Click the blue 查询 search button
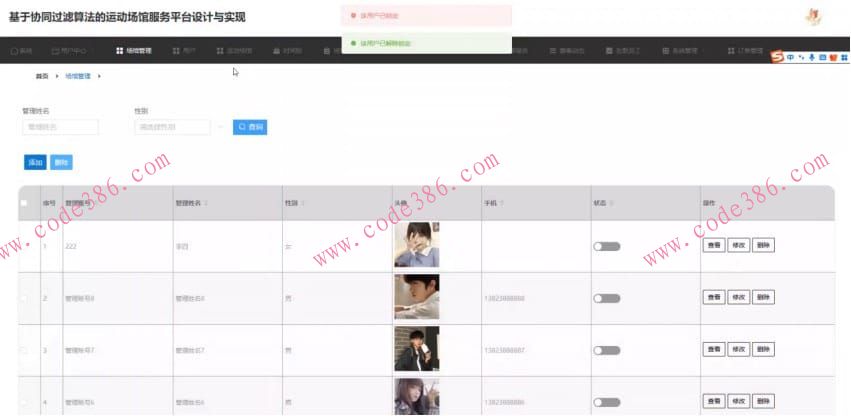The height and width of the screenshot is (416, 851). (250, 127)
